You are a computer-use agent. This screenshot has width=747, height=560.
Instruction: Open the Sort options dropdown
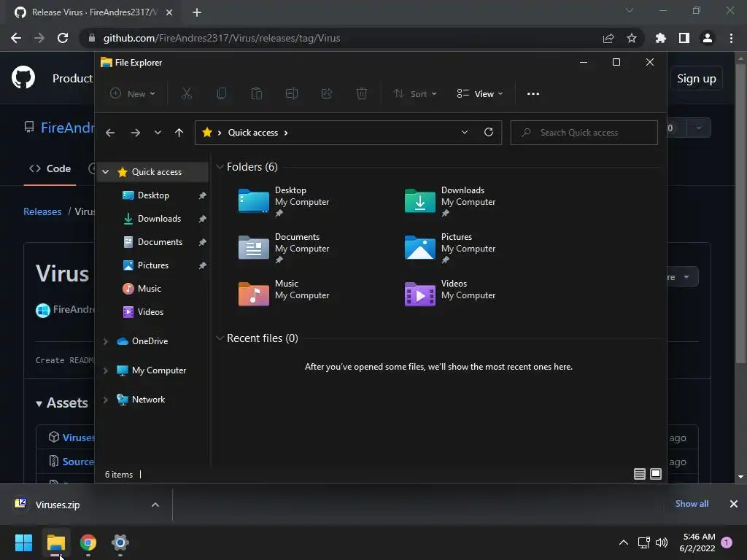click(415, 94)
